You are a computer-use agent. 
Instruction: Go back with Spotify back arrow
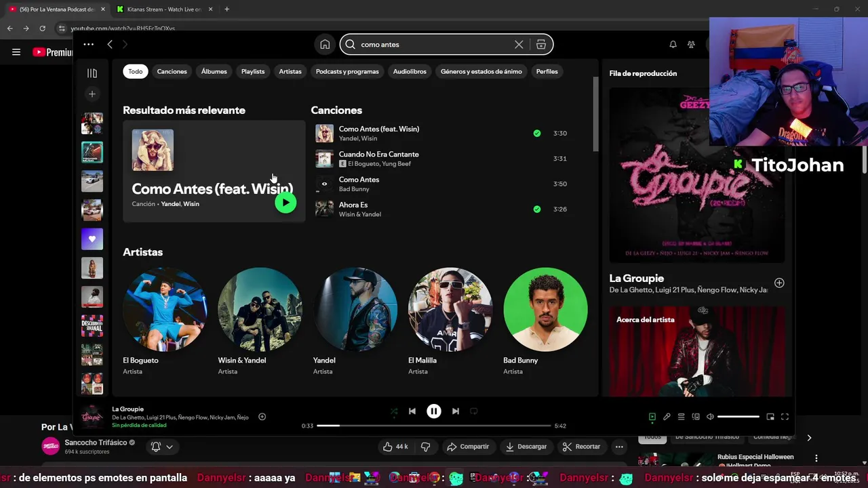coord(110,44)
